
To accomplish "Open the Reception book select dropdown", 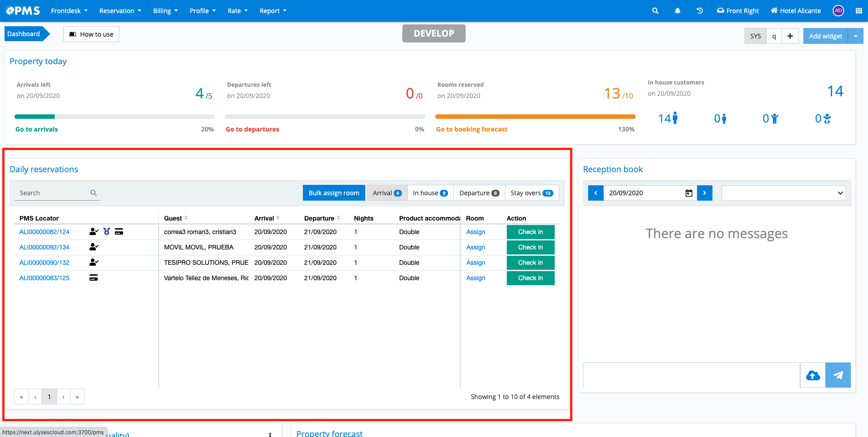I will (x=783, y=193).
